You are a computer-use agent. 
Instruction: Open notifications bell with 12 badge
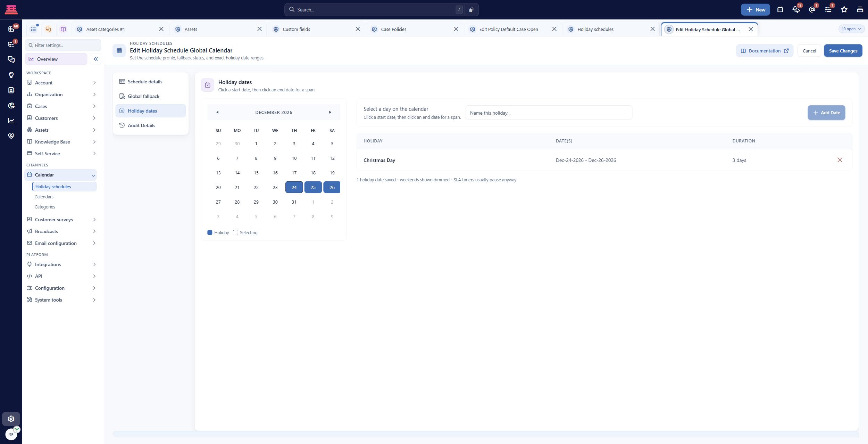796,10
